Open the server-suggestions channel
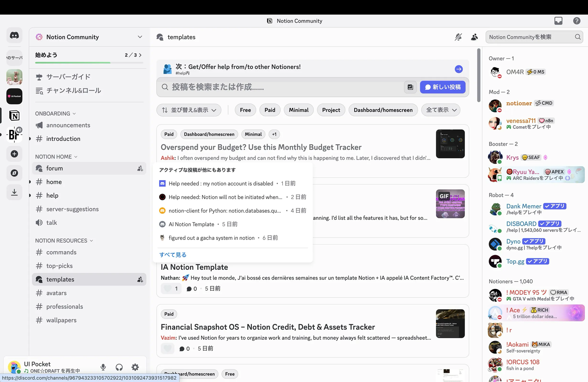Image resolution: width=588 pixels, height=382 pixels. (89, 209)
